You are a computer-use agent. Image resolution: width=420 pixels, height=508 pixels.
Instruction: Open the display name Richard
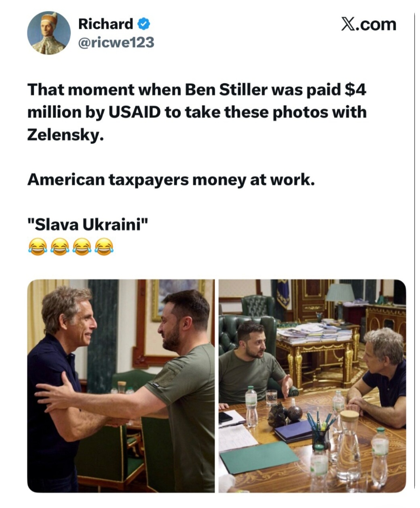tap(106, 24)
